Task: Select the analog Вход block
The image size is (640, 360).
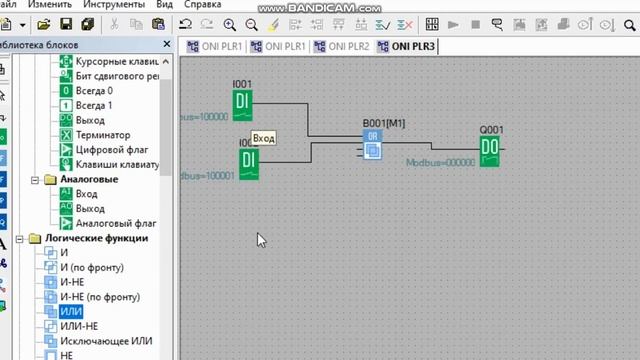Action: (x=79, y=194)
